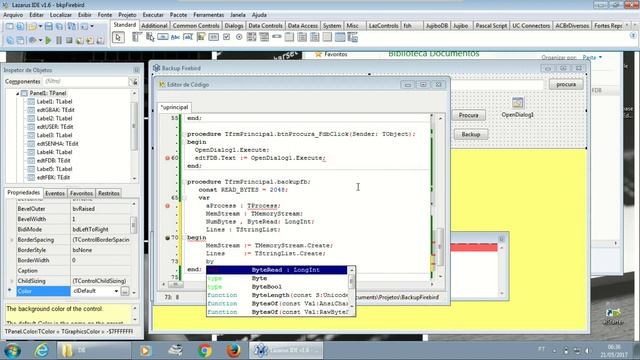The width and height of the screenshot is (640, 360).
Task: Pick the TMainMenu component icon
Action: (x=137, y=38)
